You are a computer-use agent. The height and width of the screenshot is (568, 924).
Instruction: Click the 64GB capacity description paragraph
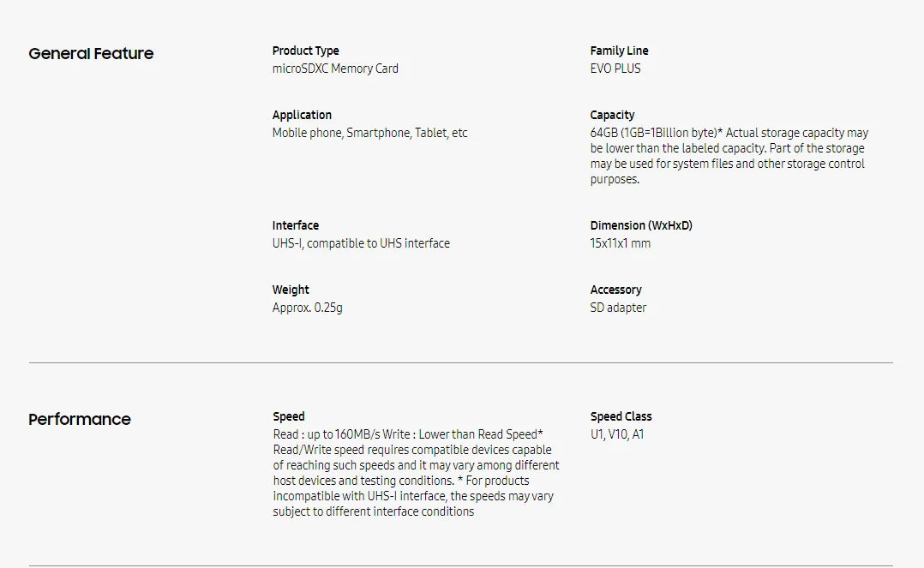[729, 156]
